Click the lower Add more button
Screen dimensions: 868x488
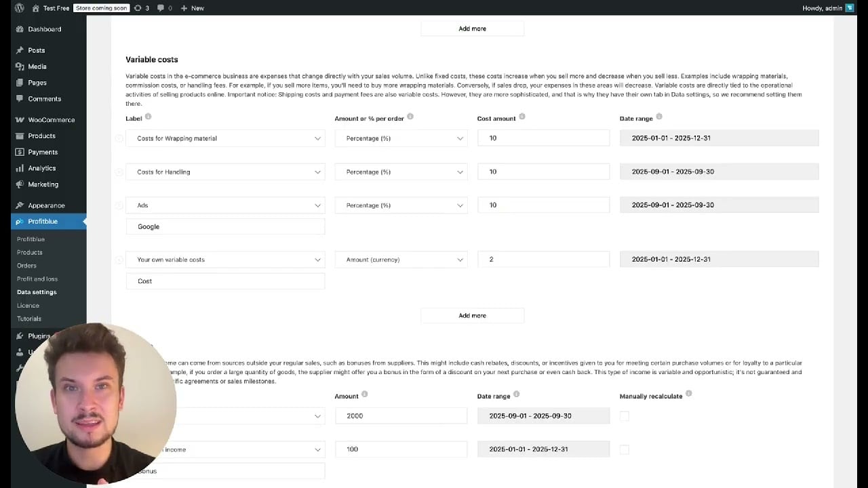tap(472, 315)
